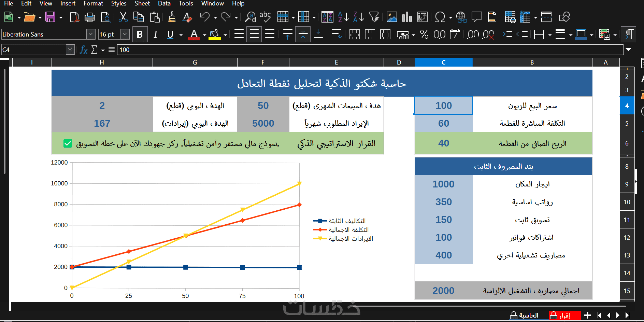The height and width of the screenshot is (322, 644).
Task: Click the formula input line showing 100
Action: (x=370, y=50)
